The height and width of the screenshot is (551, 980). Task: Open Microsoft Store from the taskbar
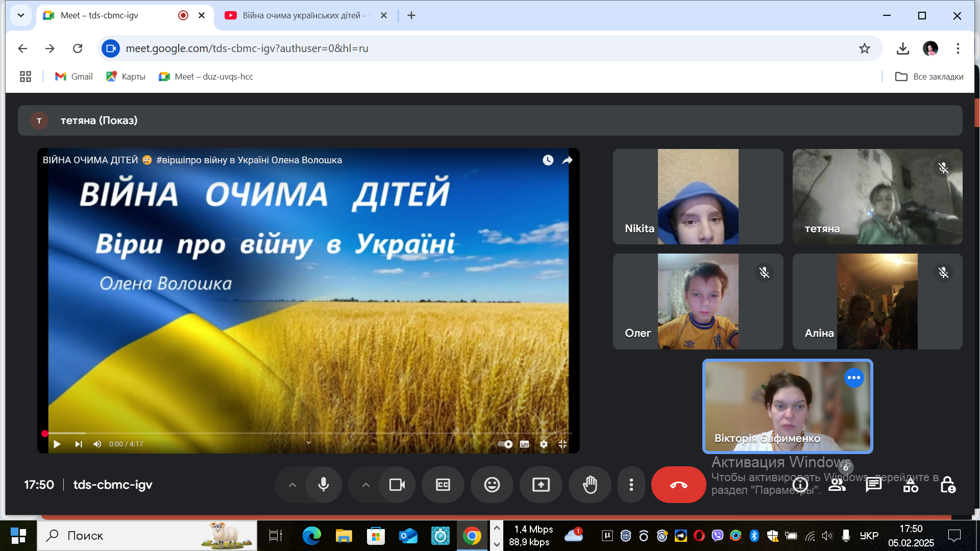[376, 536]
